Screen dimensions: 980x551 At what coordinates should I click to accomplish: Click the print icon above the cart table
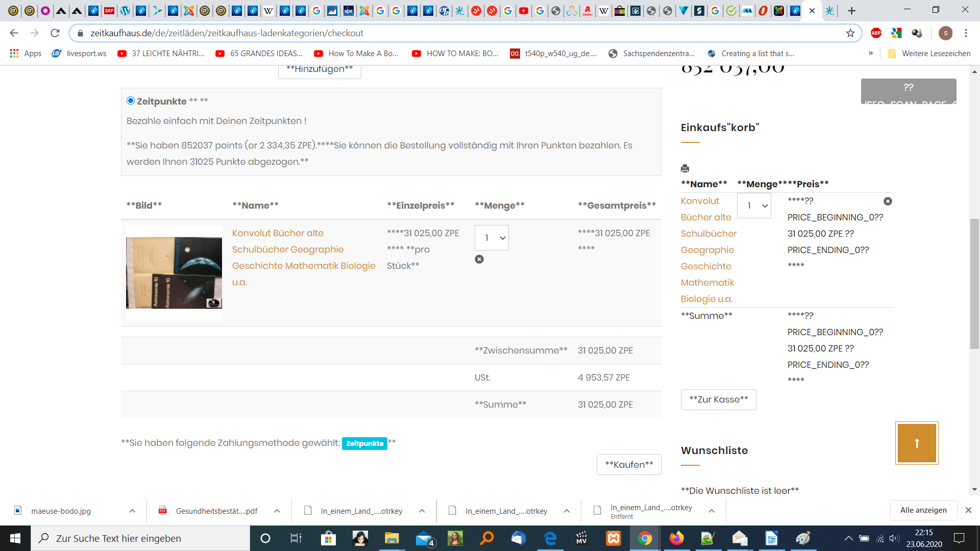(x=685, y=168)
